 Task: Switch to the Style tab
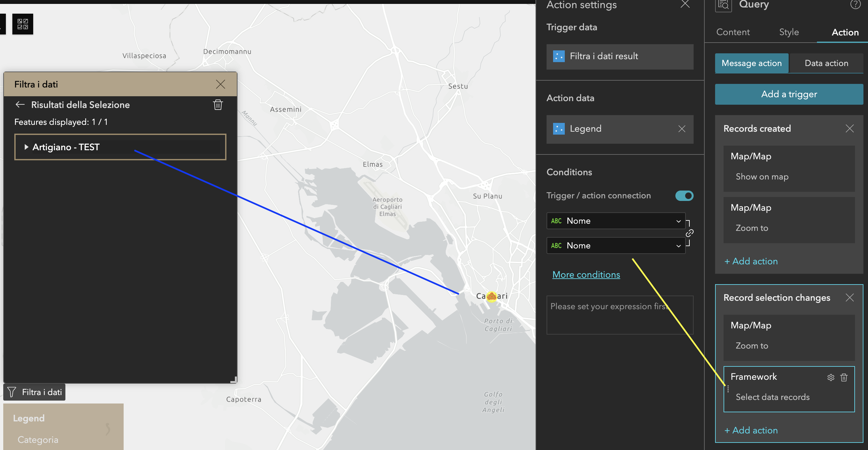coord(789,32)
